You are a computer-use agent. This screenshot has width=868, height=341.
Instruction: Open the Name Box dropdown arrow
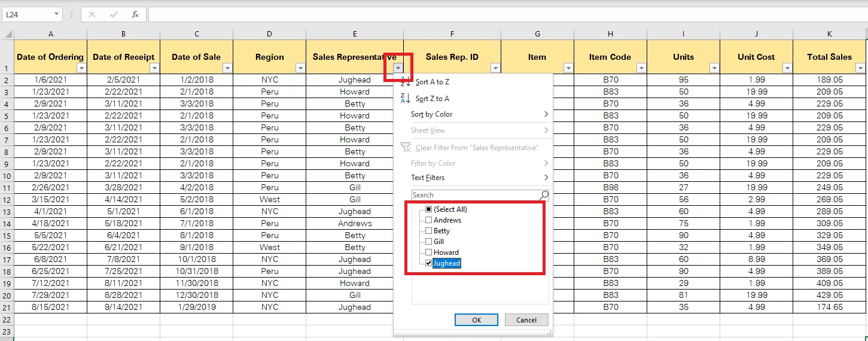tap(57, 14)
